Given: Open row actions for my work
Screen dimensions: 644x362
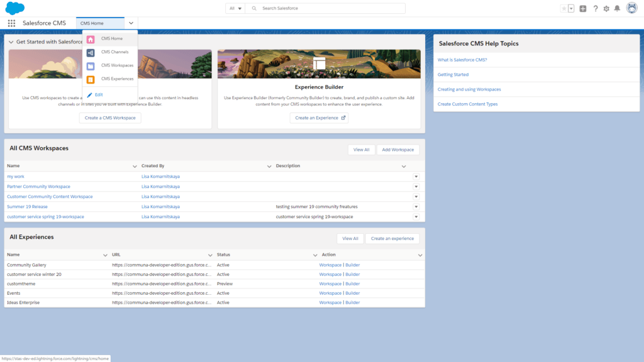Looking at the screenshot, I should (416, 177).
